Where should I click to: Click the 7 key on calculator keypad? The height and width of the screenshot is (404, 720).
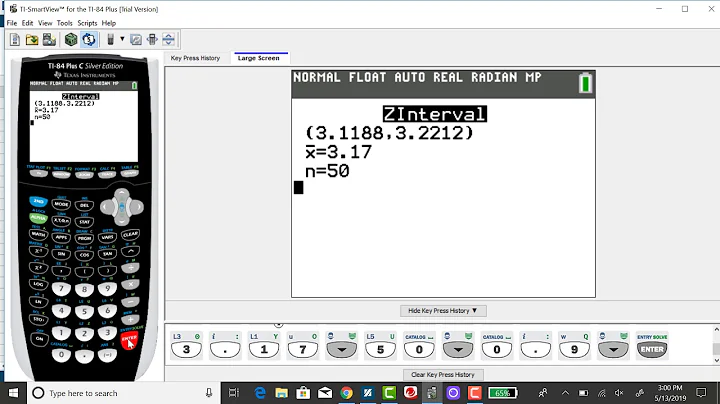click(61, 289)
